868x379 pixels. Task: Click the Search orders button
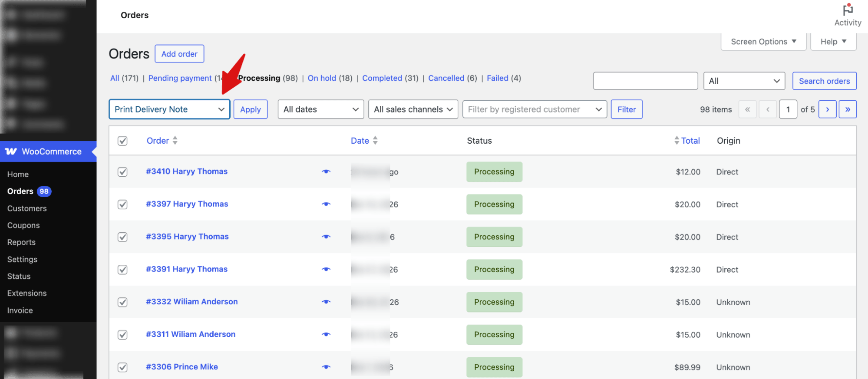[x=824, y=81]
